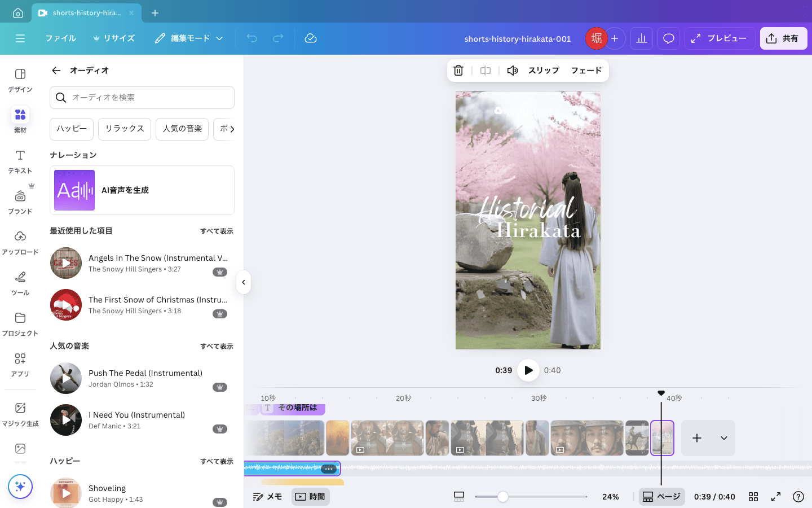Show all items under ナレーション with すべて表示
This screenshot has height=508, width=812.
(x=217, y=231)
